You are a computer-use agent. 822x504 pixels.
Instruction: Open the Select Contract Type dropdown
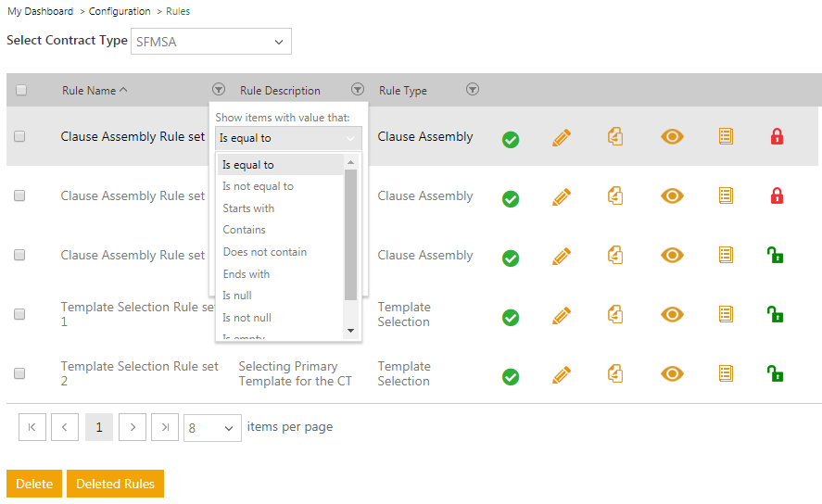[x=209, y=42]
